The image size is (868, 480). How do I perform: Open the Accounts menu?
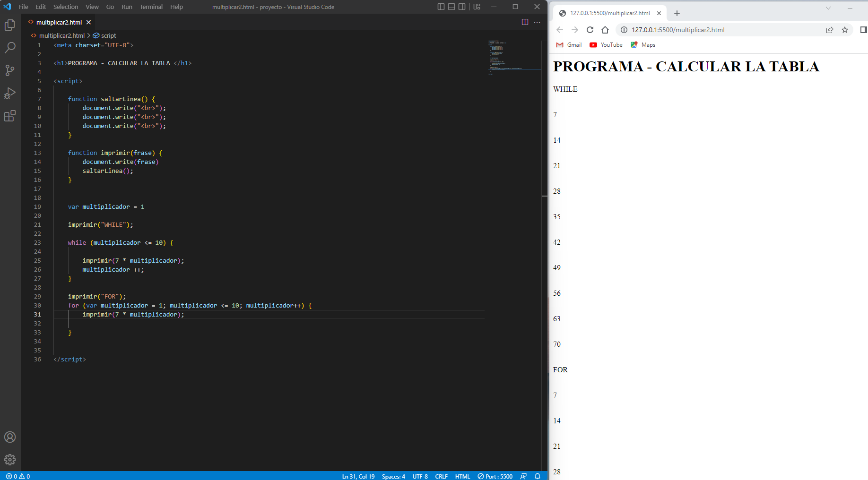pyautogui.click(x=10, y=437)
